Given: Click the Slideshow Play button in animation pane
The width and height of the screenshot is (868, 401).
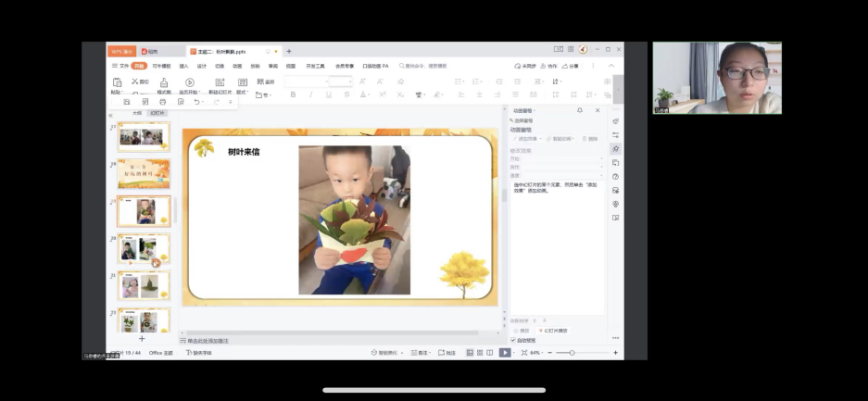Looking at the screenshot, I should (553, 331).
